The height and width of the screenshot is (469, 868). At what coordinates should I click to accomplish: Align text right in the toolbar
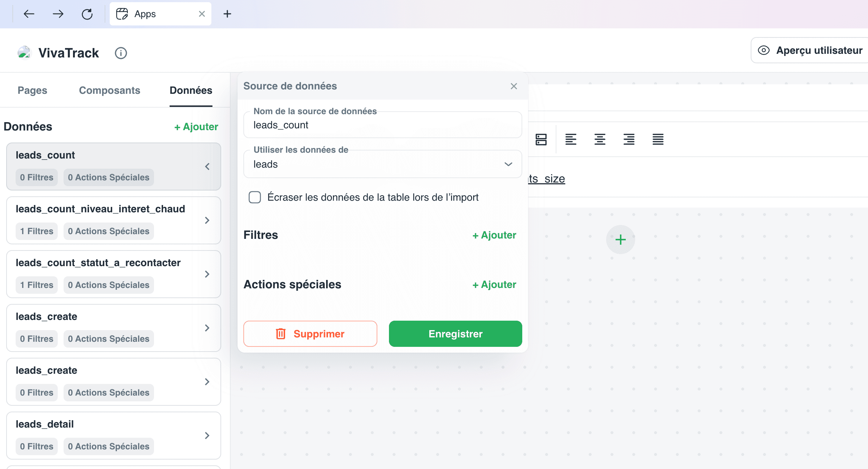pyautogui.click(x=629, y=139)
